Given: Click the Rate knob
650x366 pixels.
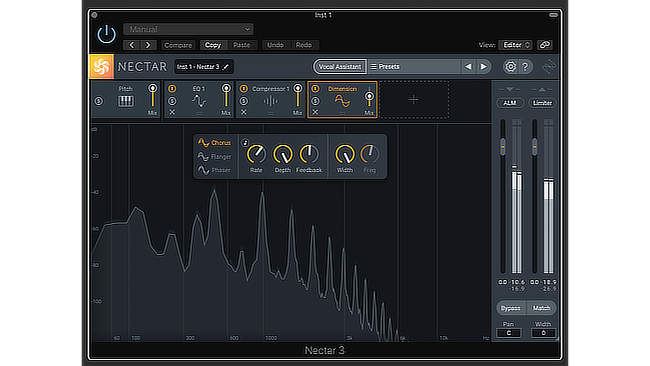Looking at the screenshot, I should tap(256, 154).
